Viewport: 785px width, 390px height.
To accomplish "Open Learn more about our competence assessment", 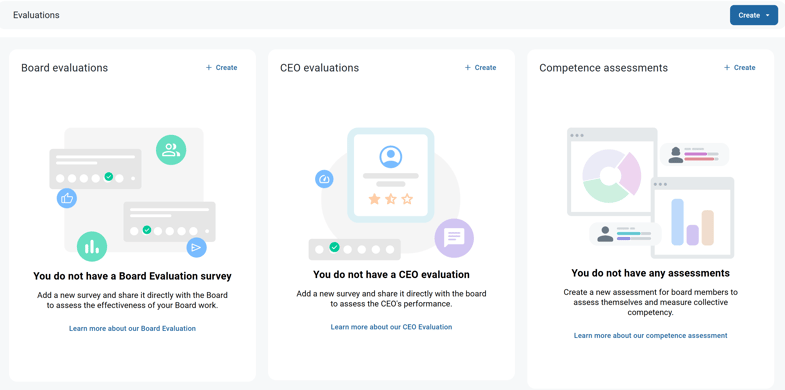I will coord(650,335).
